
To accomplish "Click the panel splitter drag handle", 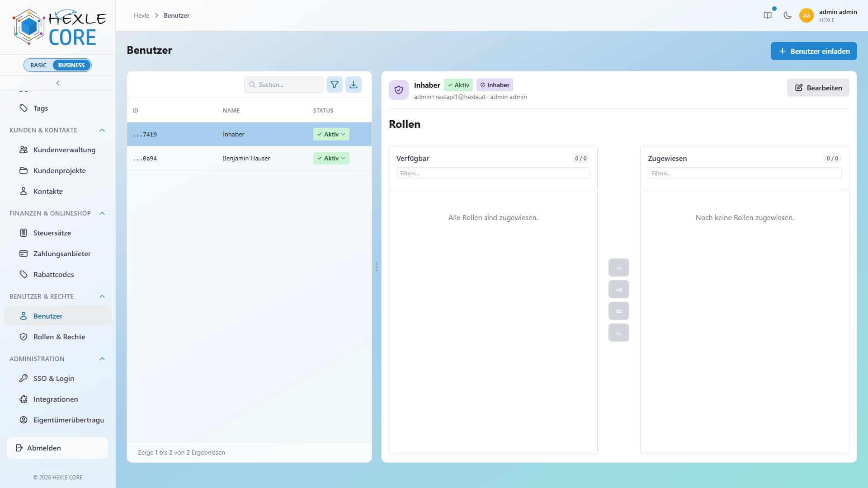I will 376,267.
